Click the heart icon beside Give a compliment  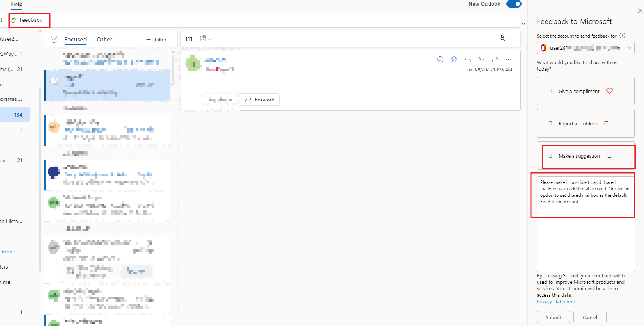609,91
